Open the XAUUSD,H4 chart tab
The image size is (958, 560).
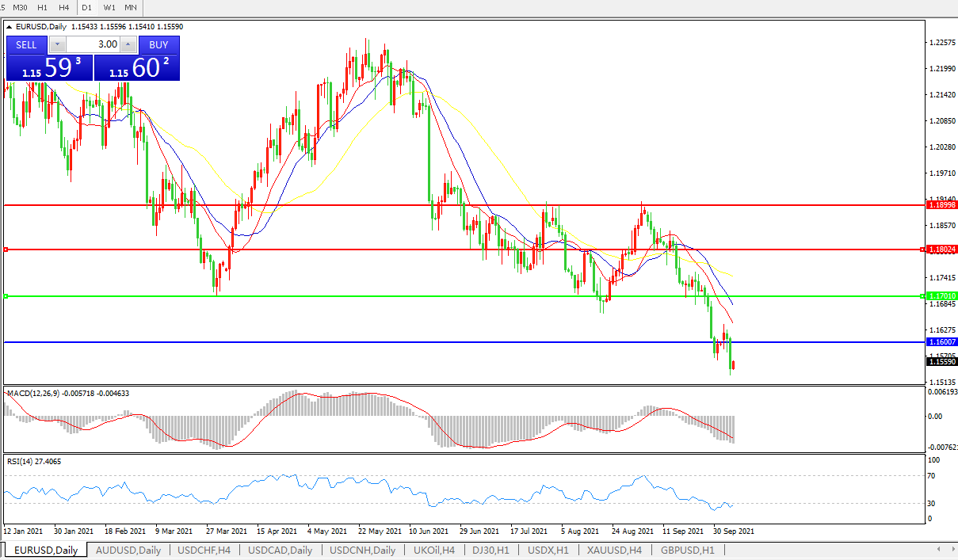point(614,550)
